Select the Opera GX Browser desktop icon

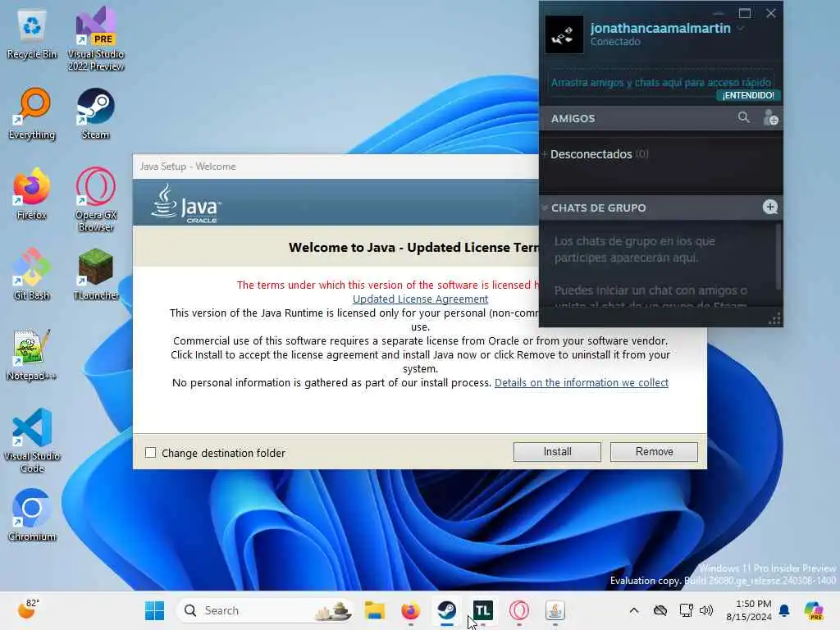95,199
